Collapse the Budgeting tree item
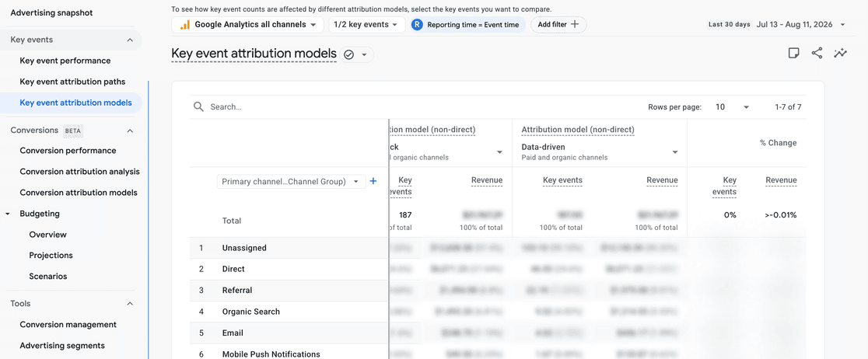This screenshot has width=868, height=359. [x=8, y=214]
